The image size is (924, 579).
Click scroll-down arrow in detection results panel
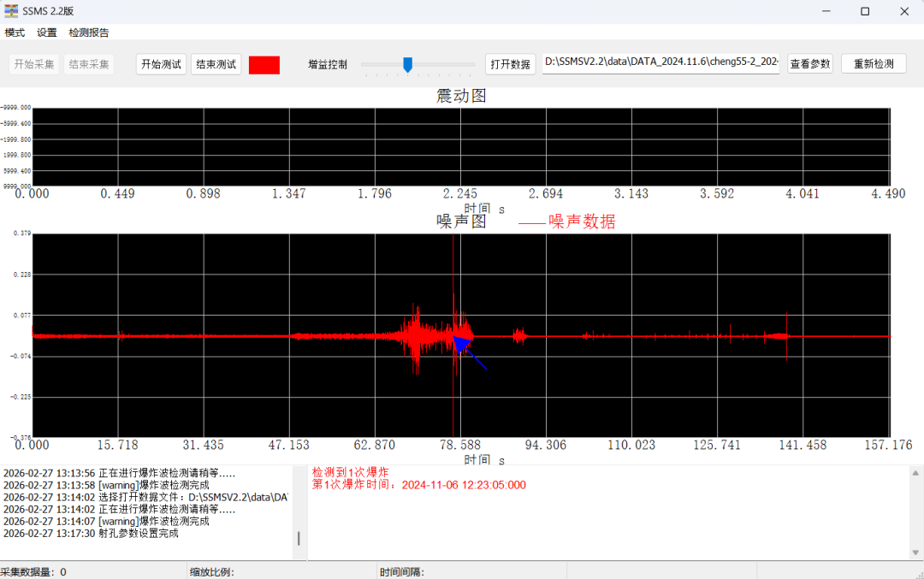coord(915,553)
